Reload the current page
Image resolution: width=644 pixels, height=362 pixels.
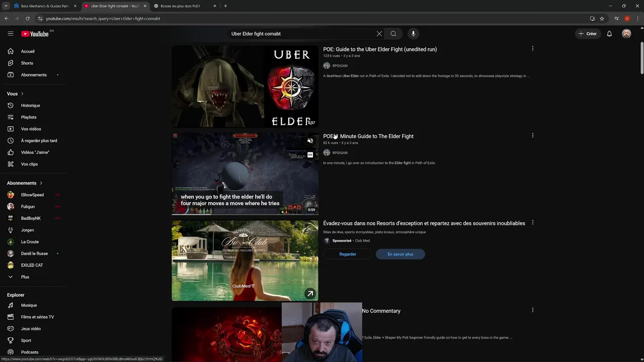pyautogui.click(x=27, y=19)
